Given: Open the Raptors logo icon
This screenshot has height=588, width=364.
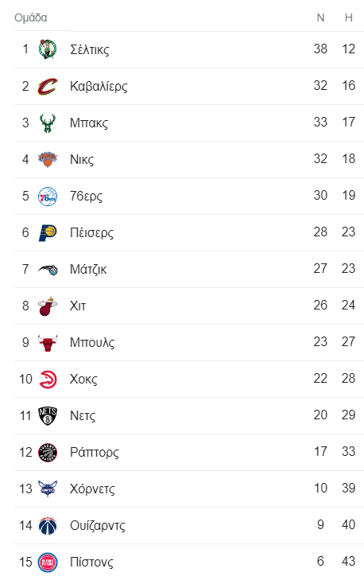Looking at the screenshot, I should [x=48, y=453].
